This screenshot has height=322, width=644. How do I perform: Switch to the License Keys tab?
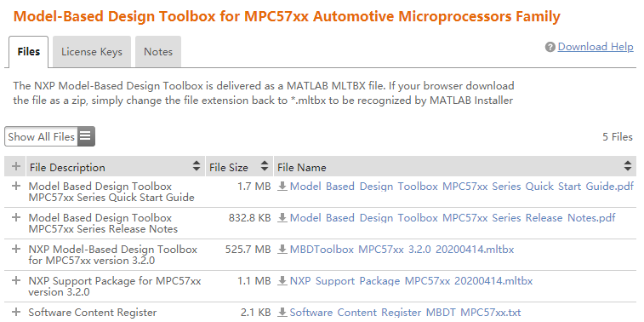[92, 52]
